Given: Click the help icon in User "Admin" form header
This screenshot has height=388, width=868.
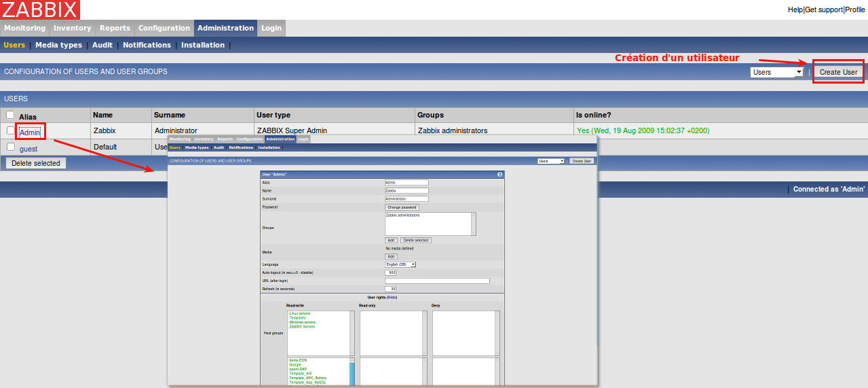Looking at the screenshot, I should (x=500, y=175).
